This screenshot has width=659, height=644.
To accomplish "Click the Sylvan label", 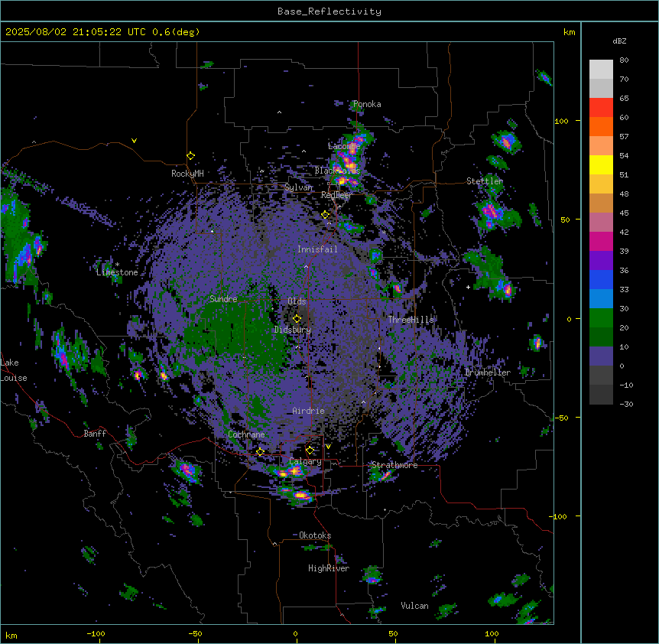I will click(x=298, y=187).
